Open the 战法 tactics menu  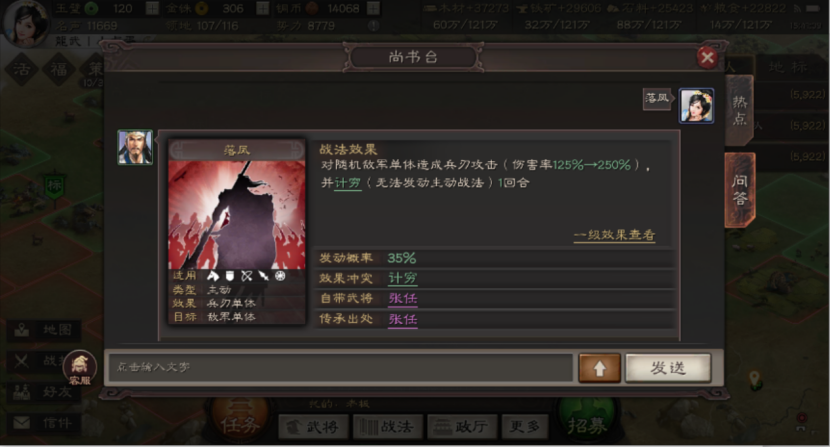click(x=387, y=427)
